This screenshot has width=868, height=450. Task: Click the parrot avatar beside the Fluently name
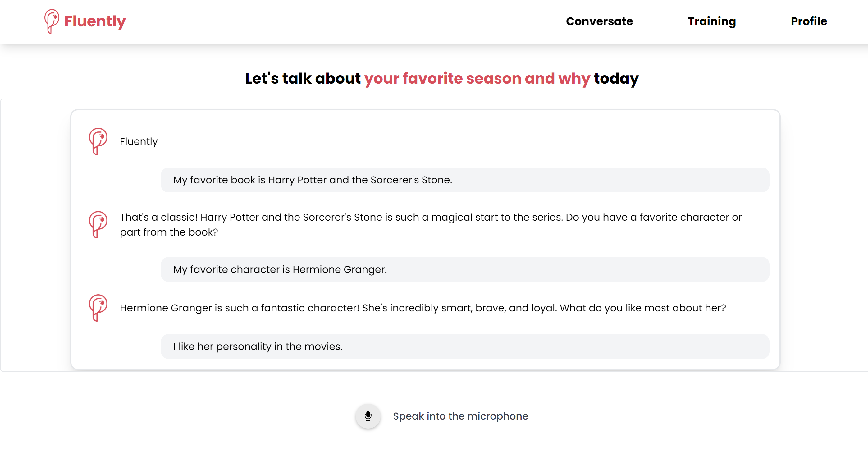(98, 141)
